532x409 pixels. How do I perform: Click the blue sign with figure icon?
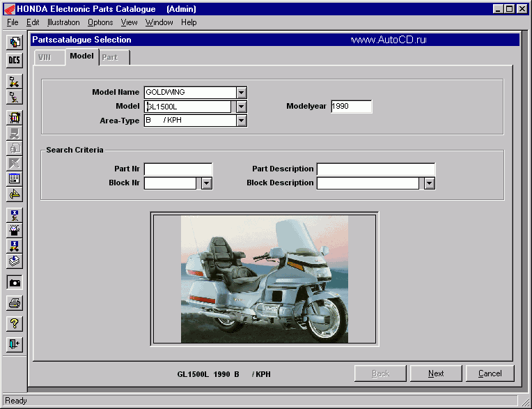point(15,215)
